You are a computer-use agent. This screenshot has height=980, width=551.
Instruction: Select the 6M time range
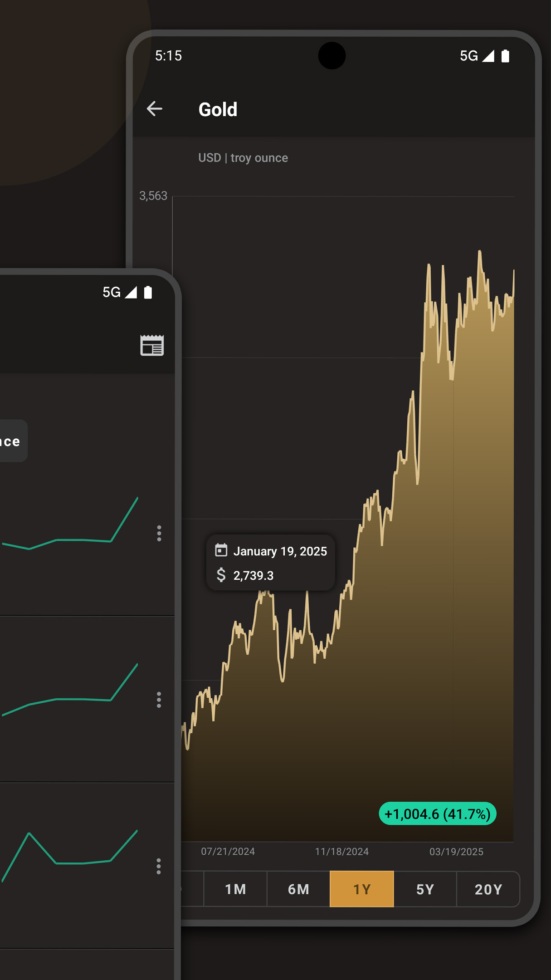(x=298, y=889)
